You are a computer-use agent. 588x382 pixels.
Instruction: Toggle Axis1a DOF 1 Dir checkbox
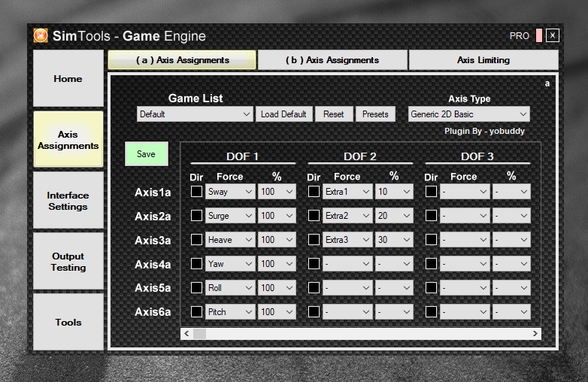(x=196, y=192)
